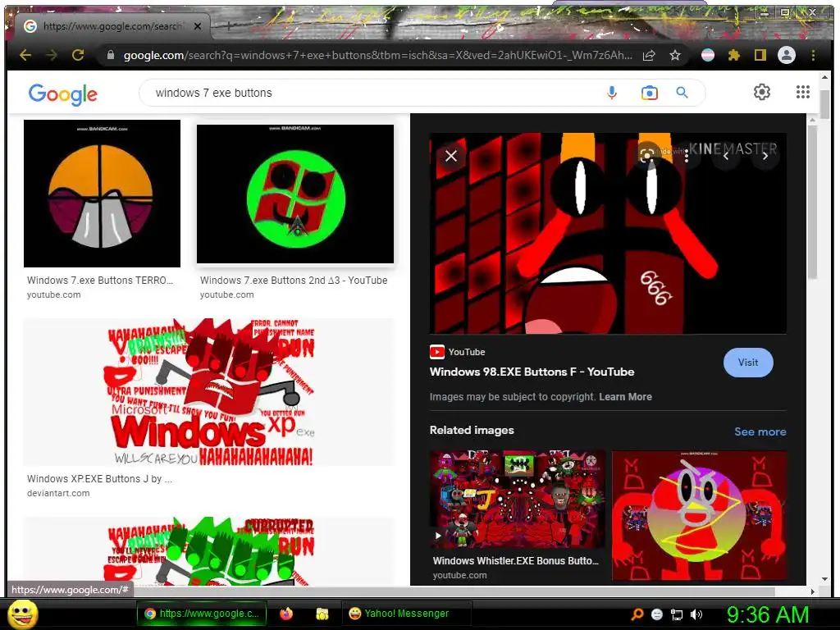Viewport: 840px width, 630px height.
Task: Click the white round face tray icon
Action: coord(657,614)
